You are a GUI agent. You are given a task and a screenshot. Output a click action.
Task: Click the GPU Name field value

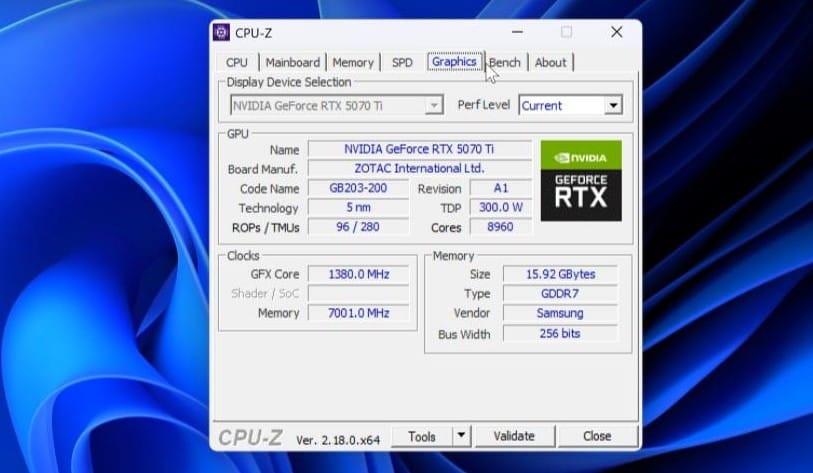[419, 149]
